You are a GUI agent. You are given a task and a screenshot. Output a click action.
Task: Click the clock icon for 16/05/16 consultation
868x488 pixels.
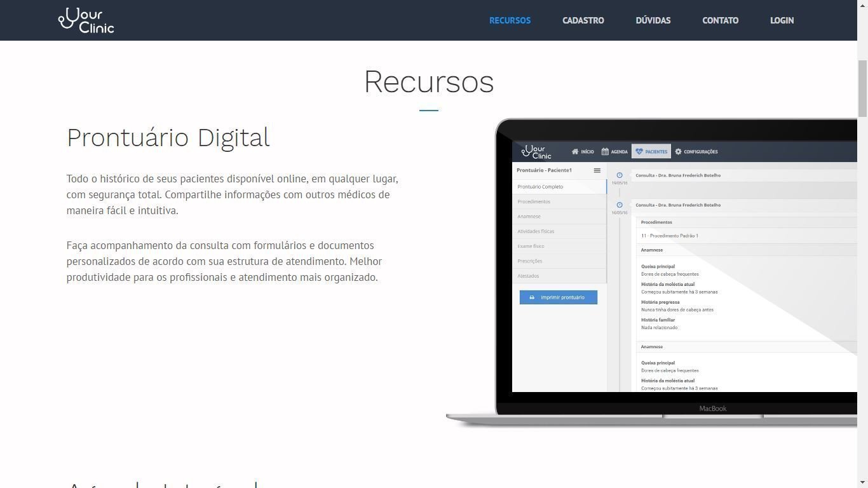click(620, 205)
